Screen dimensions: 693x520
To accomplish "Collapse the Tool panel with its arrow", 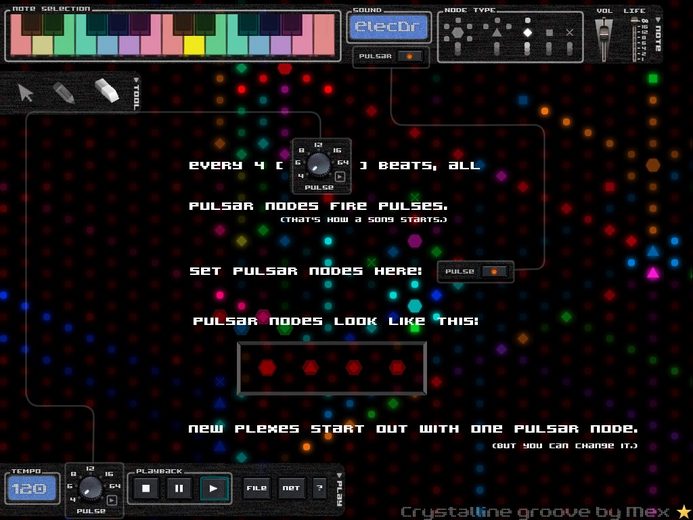I will coord(136,80).
